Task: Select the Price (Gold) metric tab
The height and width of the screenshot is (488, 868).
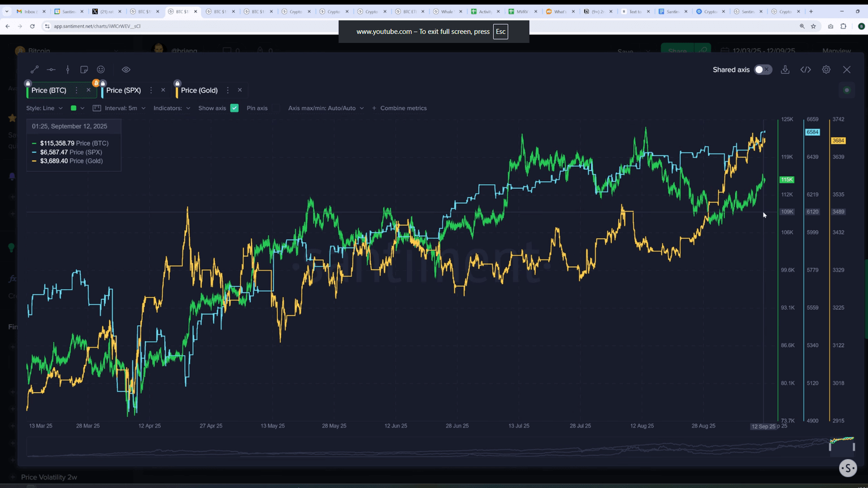Action: point(199,90)
